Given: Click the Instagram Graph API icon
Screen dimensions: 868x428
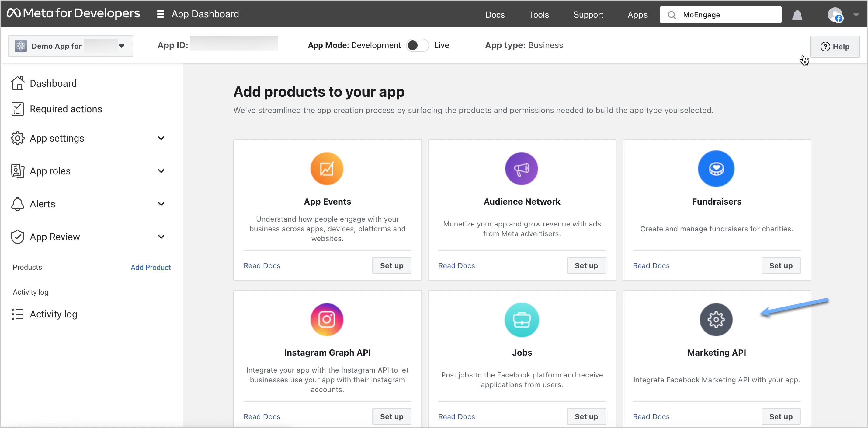Looking at the screenshot, I should (327, 319).
